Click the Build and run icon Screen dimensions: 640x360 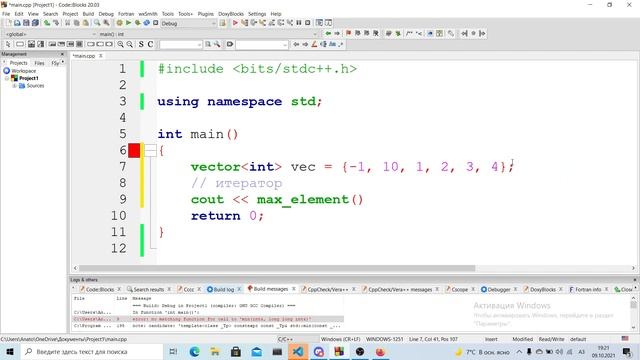tap(138, 23)
